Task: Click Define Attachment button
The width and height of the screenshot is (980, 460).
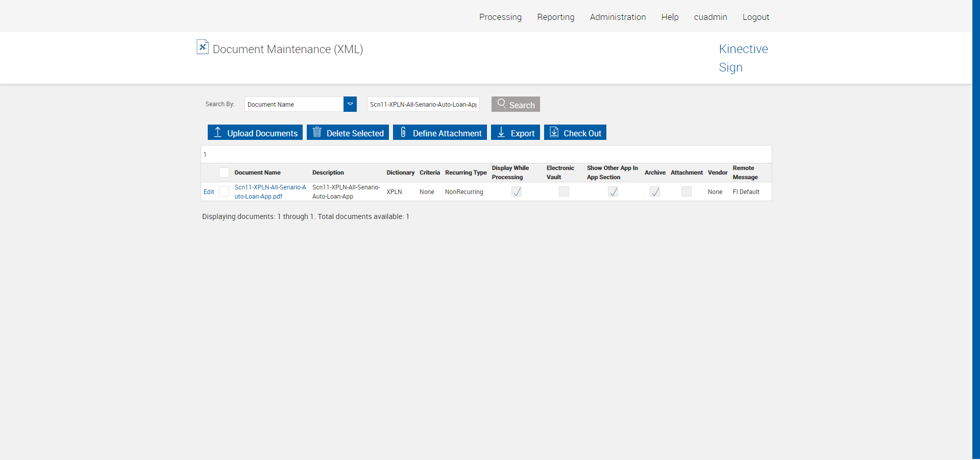Action: 440,132
